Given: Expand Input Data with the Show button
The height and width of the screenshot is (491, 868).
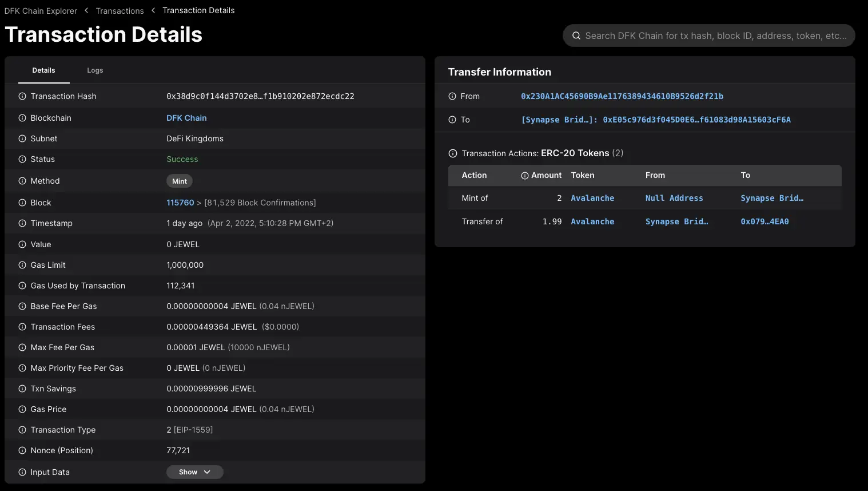Looking at the screenshot, I should coord(194,472).
